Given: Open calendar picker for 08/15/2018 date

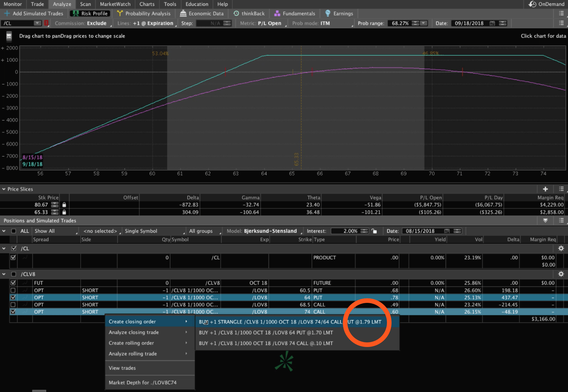Looking at the screenshot, I should coord(447,231).
